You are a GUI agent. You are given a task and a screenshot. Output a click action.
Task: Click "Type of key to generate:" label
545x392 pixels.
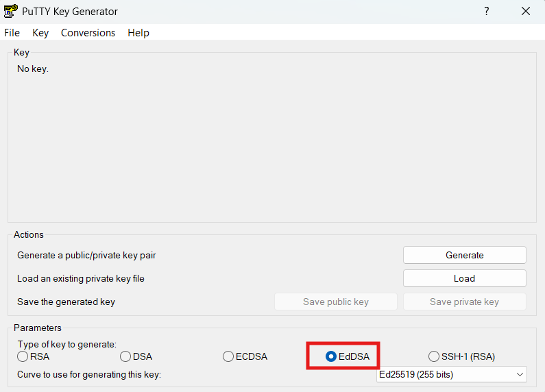67,345
